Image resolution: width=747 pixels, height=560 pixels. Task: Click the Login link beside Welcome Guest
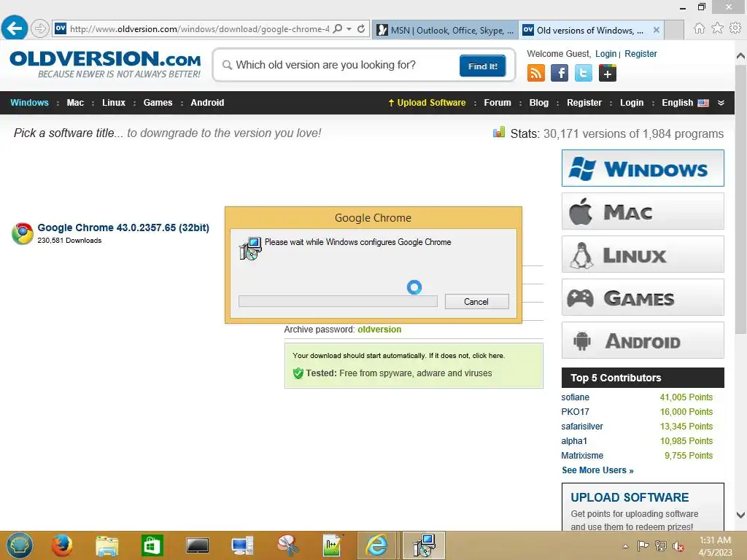point(605,54)
